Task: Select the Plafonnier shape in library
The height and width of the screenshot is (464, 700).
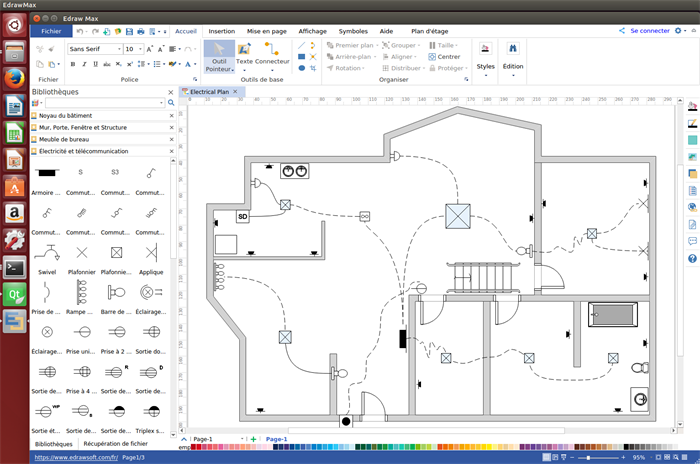Action: point(81,253)
